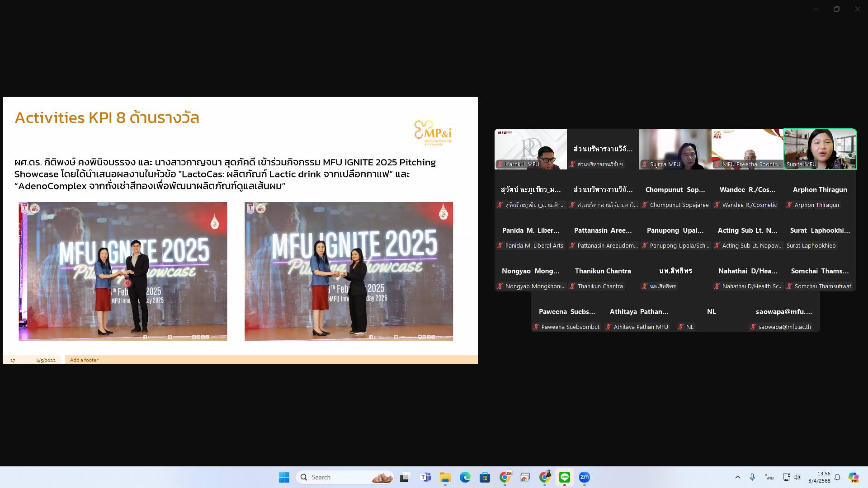Select Panida M. Liberal Arts tile
The width and height of the screenshot is (868, 488).
point(531,230)
